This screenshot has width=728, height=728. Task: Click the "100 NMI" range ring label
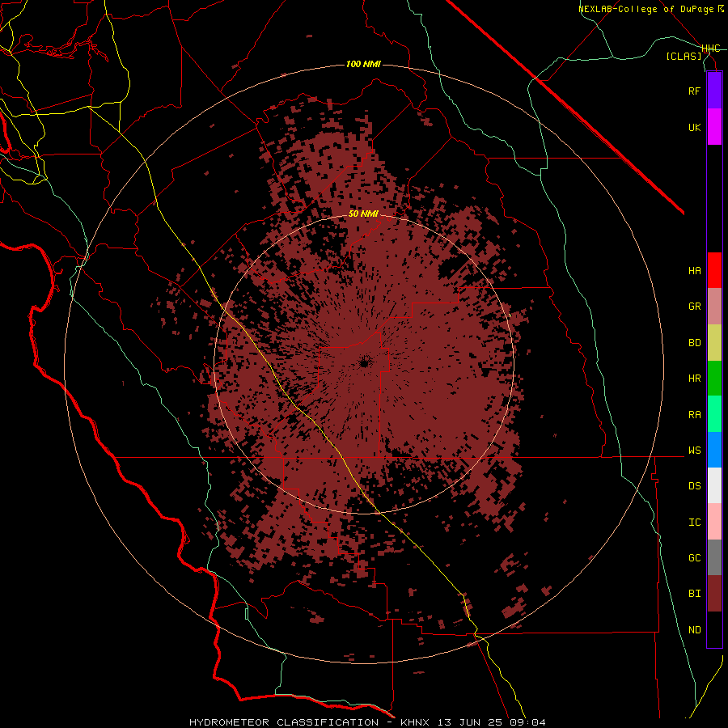[363, 64]
